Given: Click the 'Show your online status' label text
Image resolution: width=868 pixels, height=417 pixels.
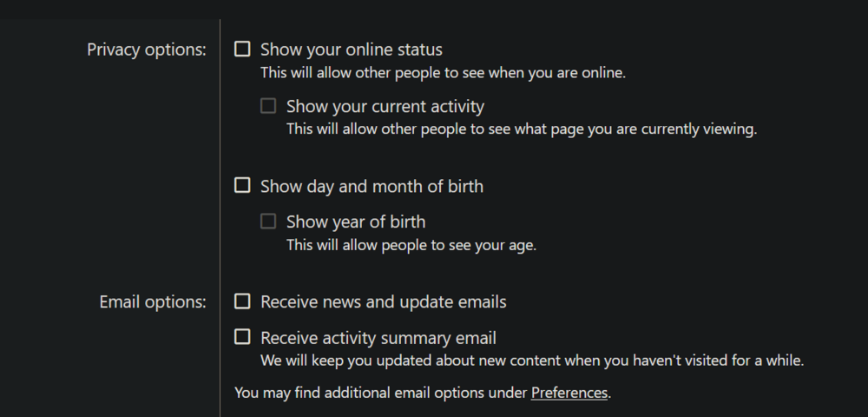Looking at the screenshot, I should (351, 50).
